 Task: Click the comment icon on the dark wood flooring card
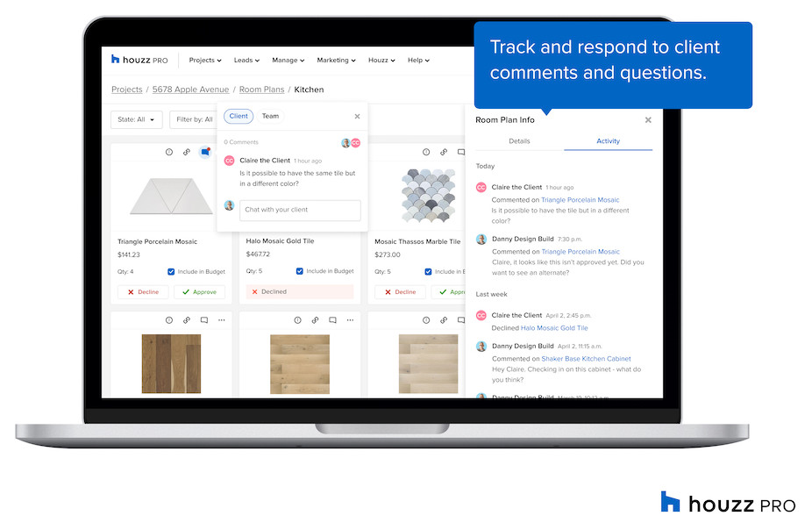point(204,320)
